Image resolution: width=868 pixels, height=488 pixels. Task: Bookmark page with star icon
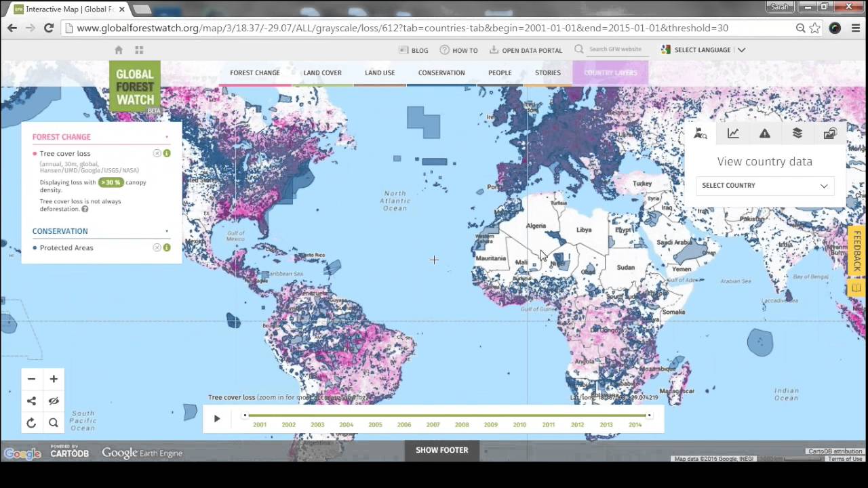815,28
